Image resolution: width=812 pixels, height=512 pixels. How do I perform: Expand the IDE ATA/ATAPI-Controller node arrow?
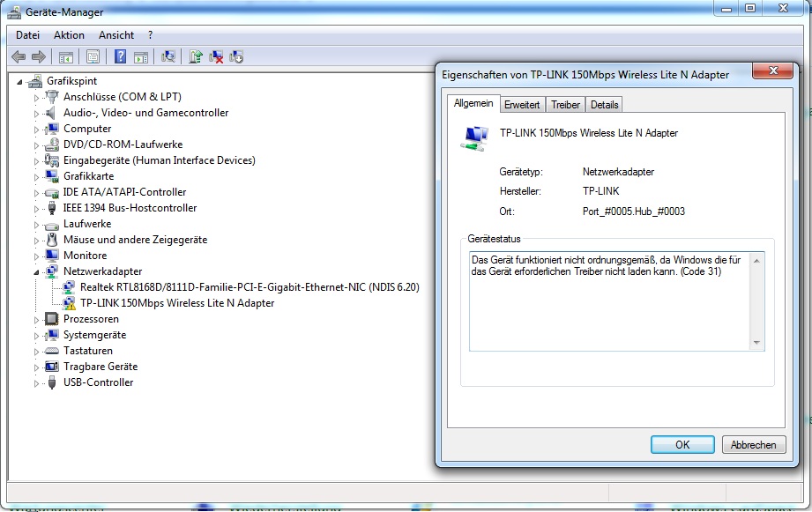point(36,193)
